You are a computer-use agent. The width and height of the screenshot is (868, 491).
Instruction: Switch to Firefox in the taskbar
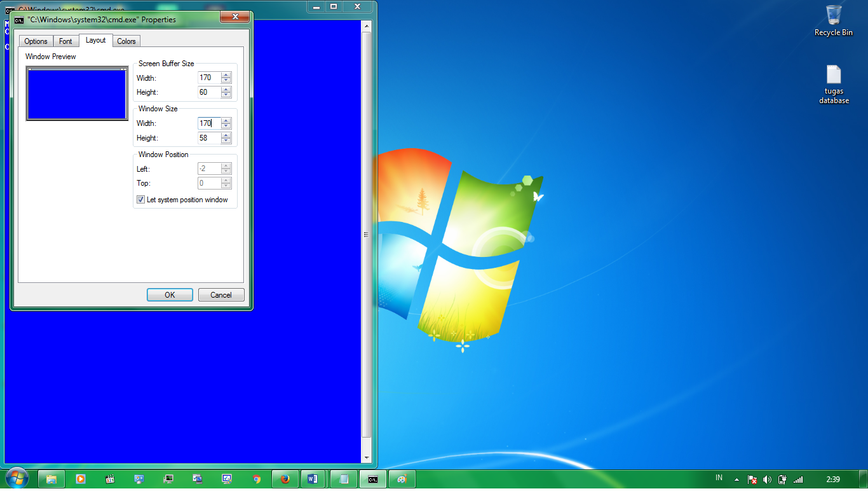tap(285, 479)
